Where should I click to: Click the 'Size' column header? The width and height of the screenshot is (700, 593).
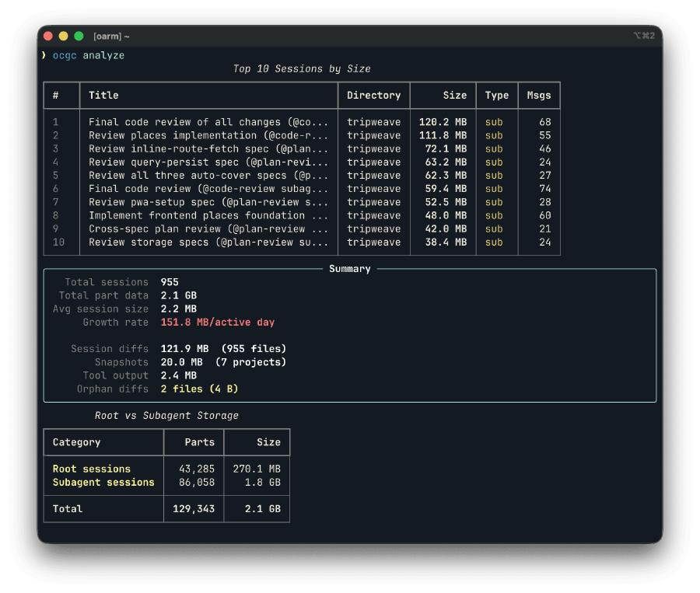453,96
